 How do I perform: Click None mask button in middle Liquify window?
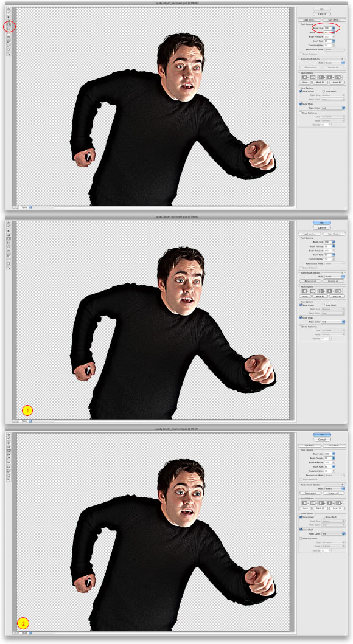coord(306,296)
